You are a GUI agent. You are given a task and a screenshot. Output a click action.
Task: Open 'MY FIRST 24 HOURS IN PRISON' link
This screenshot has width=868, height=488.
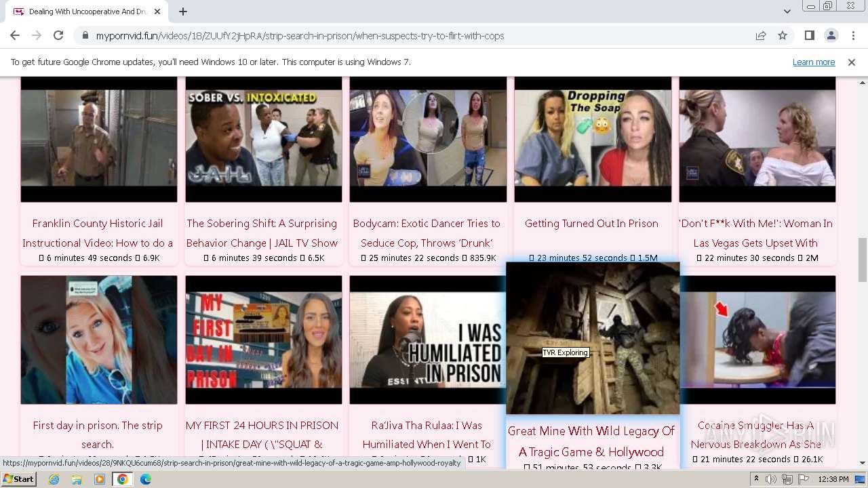[262, 434]
